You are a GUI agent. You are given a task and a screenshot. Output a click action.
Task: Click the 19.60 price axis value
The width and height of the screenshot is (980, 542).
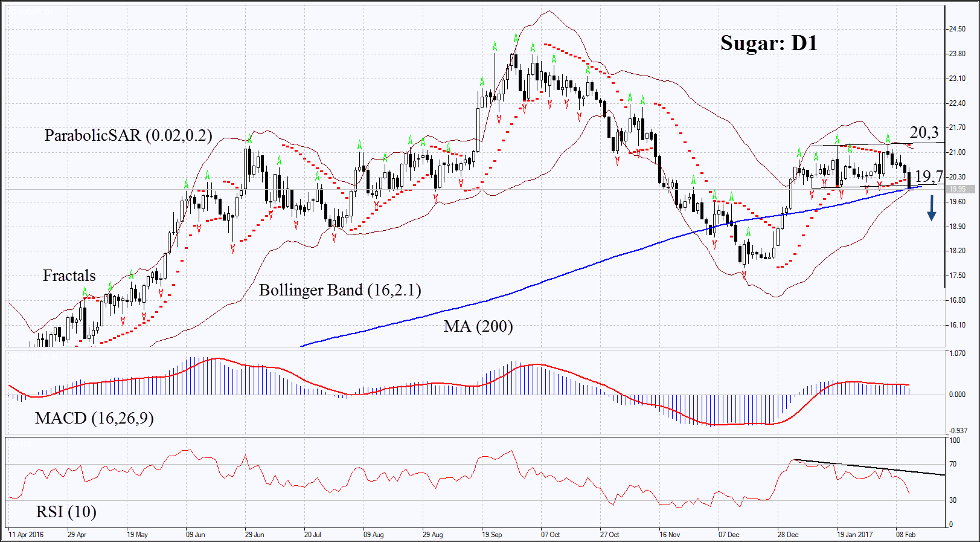(x=957, y=202)
